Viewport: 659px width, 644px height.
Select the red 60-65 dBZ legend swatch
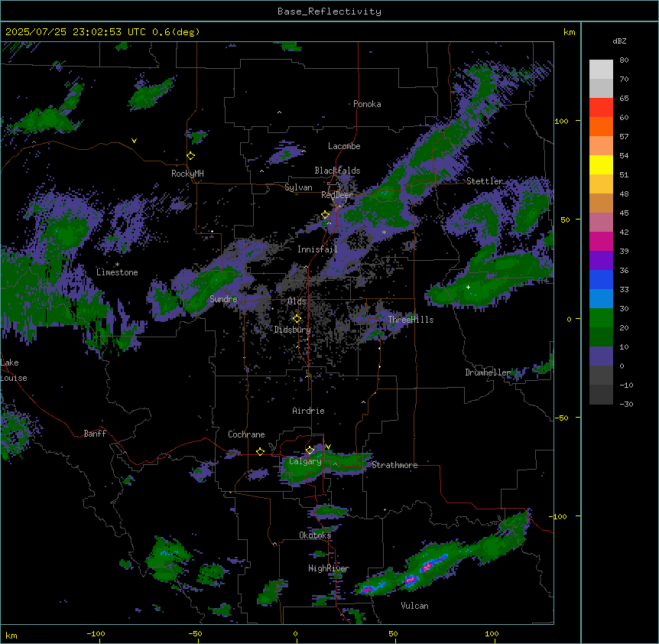click(601, 108)
